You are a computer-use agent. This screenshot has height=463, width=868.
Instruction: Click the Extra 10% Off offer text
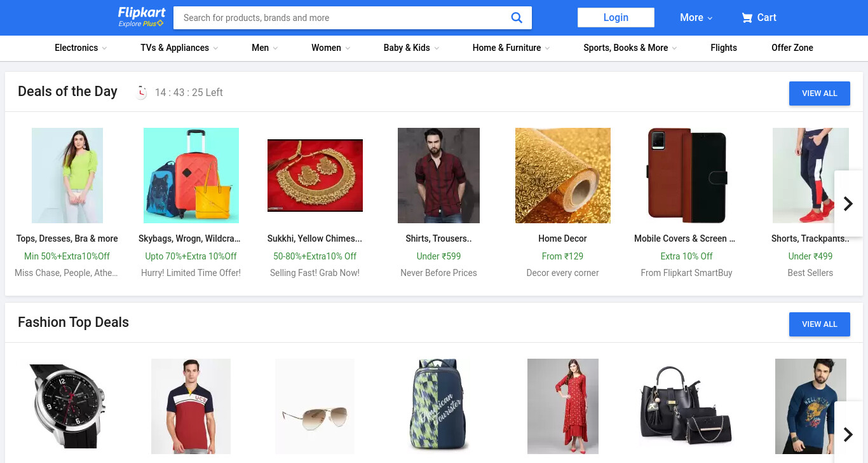pyautogui.click(x=686, y=256)
